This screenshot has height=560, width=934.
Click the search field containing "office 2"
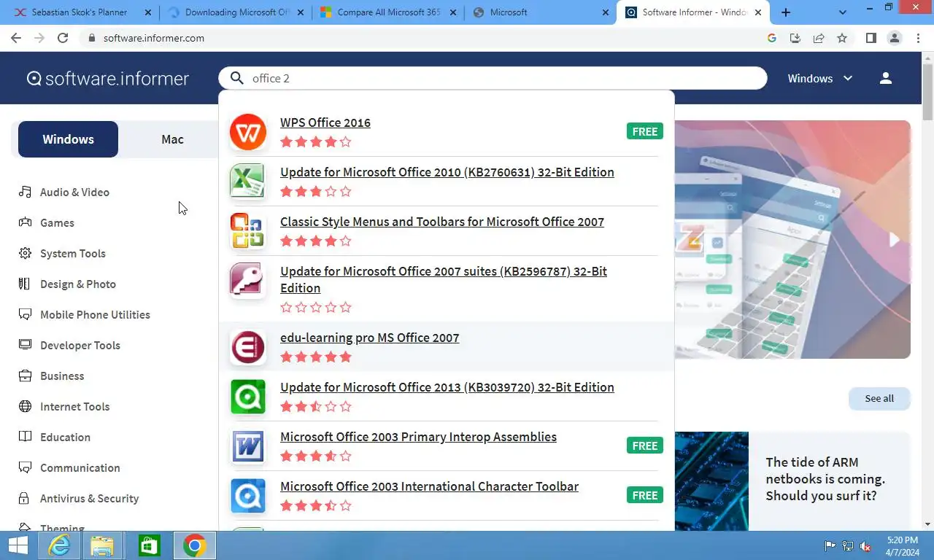tap(493, 78)
